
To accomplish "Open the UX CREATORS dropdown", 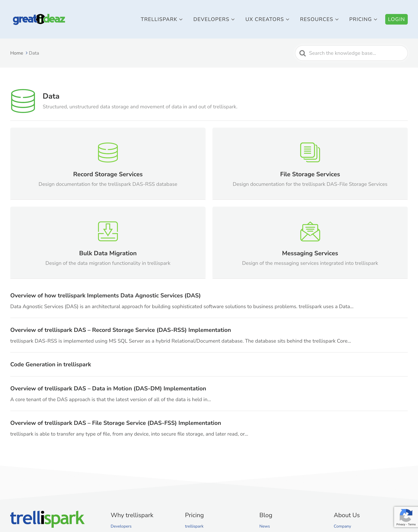I will [267, 19].
